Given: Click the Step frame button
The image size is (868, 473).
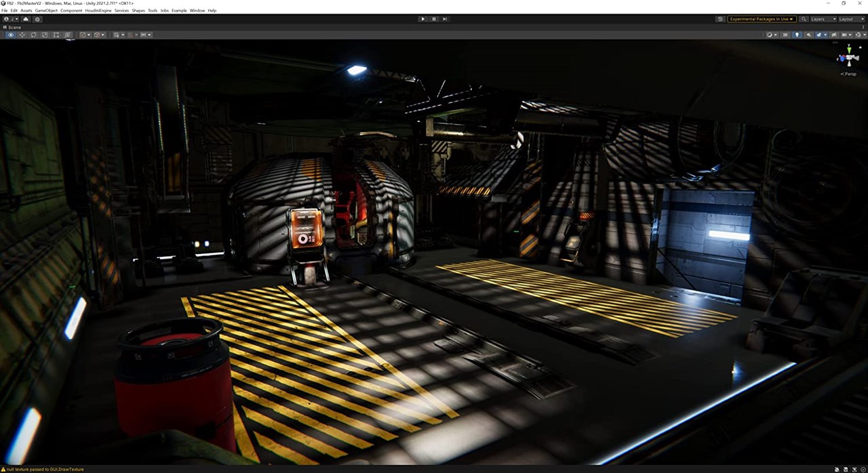Looking at the screenshot, I should pos(445,19).
